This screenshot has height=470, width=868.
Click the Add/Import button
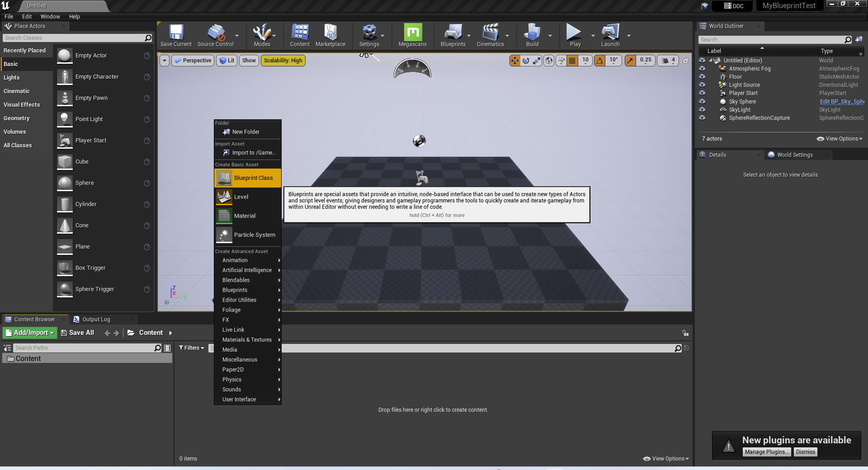click(x=29, y=333)
